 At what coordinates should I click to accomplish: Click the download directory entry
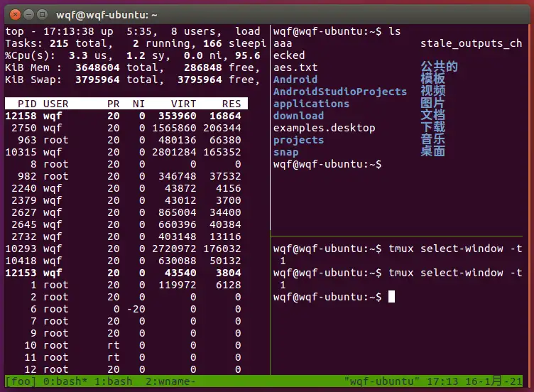[x=298, y=116]
